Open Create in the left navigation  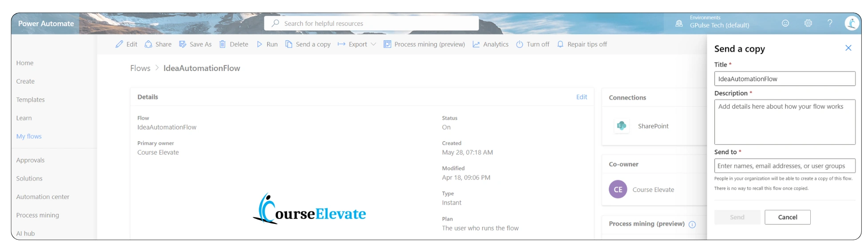[x=25, y=81]
